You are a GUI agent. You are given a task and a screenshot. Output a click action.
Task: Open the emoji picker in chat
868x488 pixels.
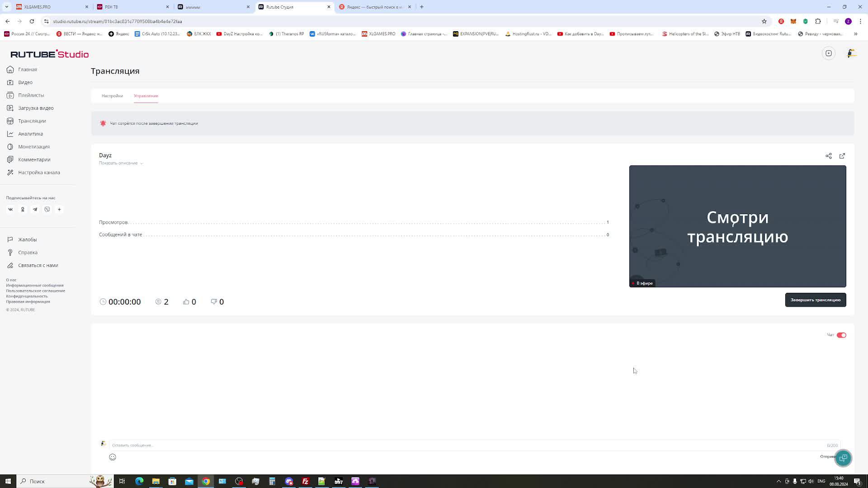coord(113,457)
